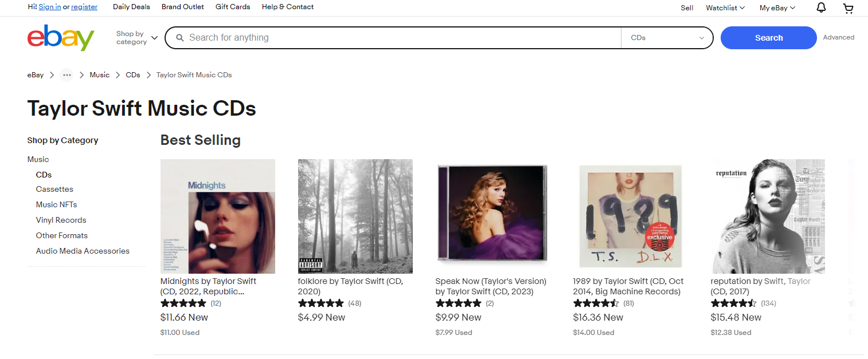Select CDs in the sidebar category list
Screen dimensions: 868x359
[44, 175]
